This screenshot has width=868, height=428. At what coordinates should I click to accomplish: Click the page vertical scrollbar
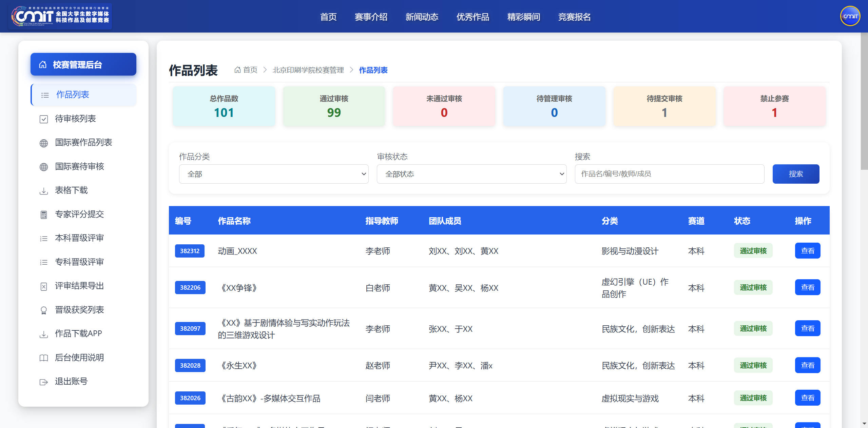pos(864,102)
